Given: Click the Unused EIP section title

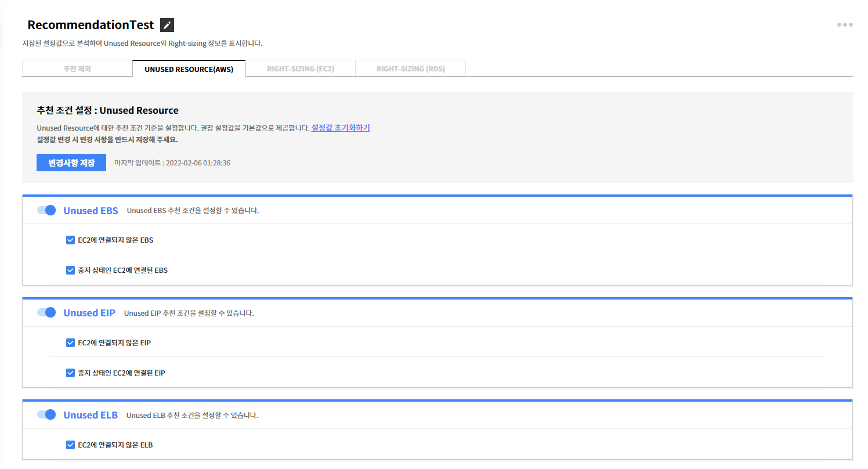Looking at the screenshot, I should [x=89, y=313].
